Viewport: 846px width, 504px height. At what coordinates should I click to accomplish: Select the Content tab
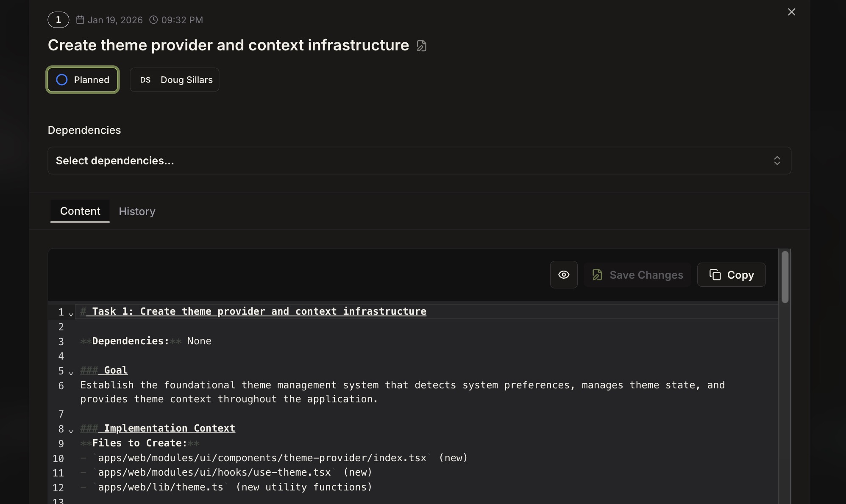click(x=80, y=211)
